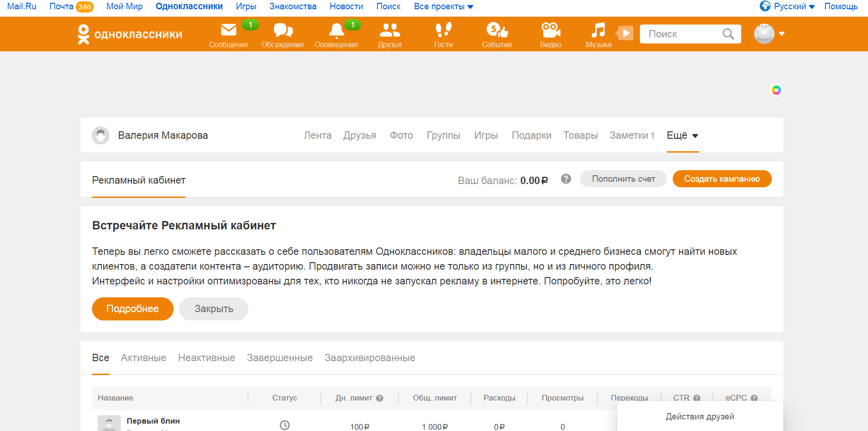Click the Валерия Макарова profile name

tap(163, 135)
